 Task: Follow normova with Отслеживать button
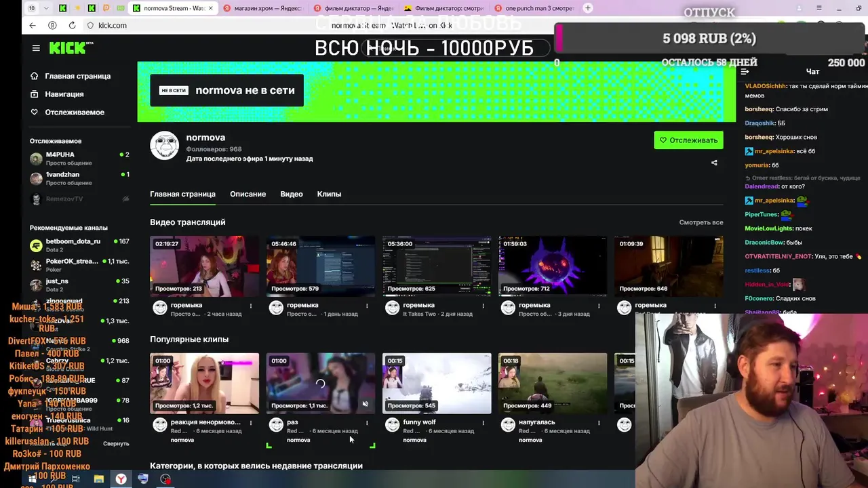click(x=688, y=140)
